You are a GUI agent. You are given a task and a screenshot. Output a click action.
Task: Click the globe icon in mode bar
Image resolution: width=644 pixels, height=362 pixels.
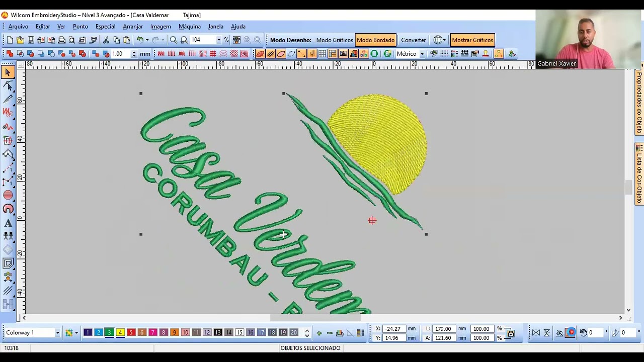pos(438,40)
